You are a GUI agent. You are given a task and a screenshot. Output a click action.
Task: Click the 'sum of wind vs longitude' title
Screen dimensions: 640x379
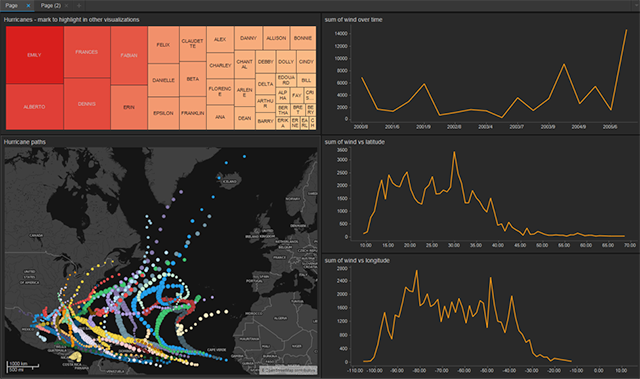[357, 260]
